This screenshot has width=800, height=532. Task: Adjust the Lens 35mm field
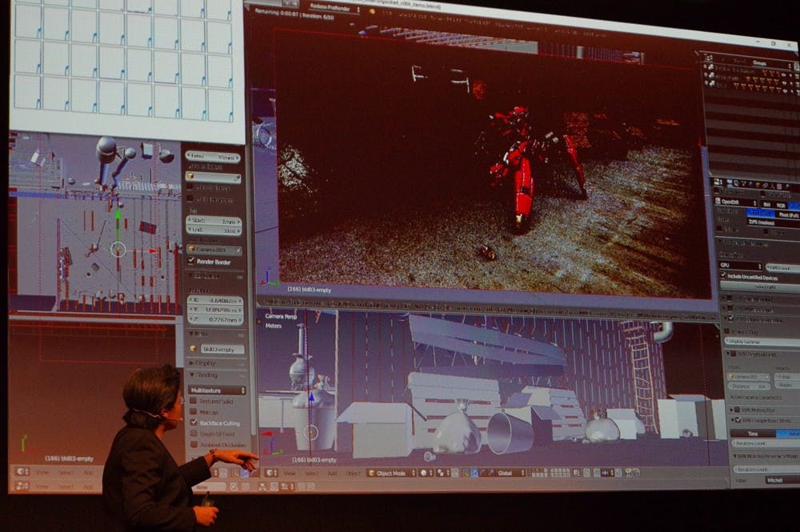pos(213,157)
